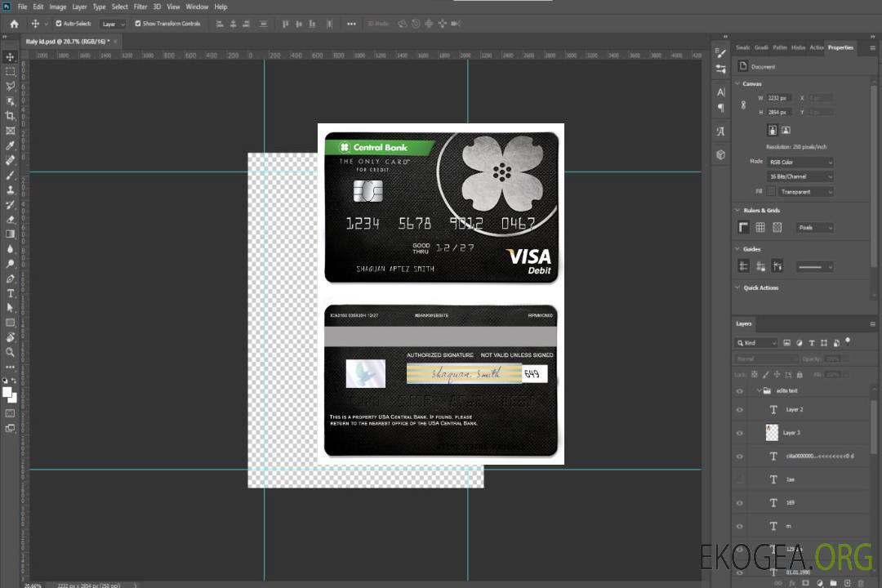This screenshot has height=588, width=882.
Task: Open the Auto-Select Layer dropdown
Action: click(113, 24)
